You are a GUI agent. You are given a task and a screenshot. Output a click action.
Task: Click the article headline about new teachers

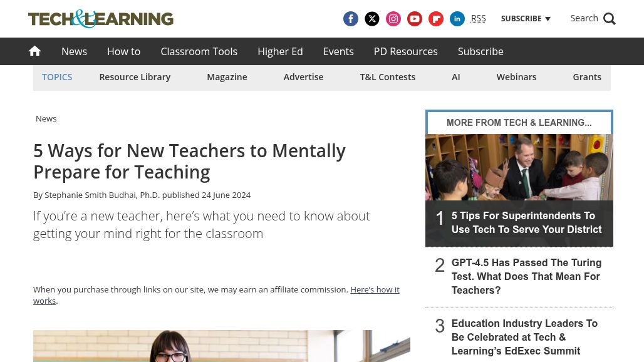189,162
